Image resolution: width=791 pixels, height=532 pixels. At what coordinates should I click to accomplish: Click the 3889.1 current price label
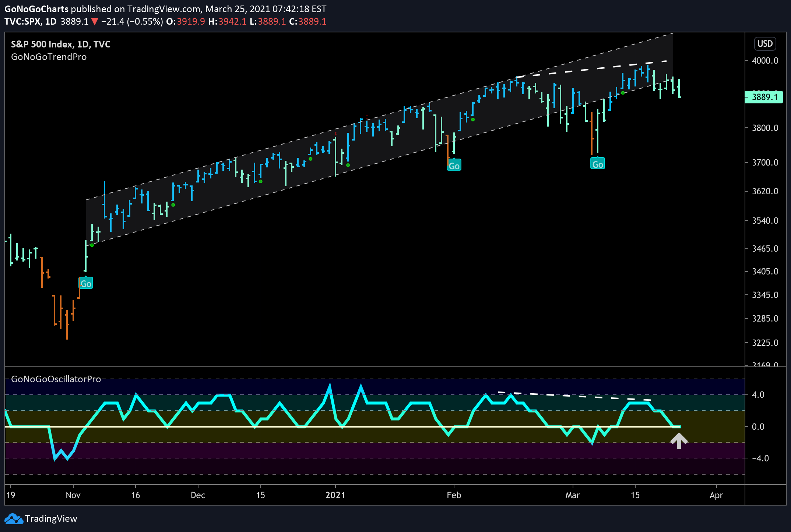click(764, 97)
